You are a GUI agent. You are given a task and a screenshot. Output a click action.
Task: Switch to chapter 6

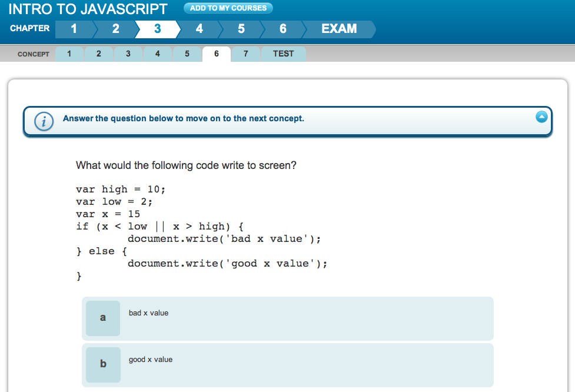pos(283,29)
